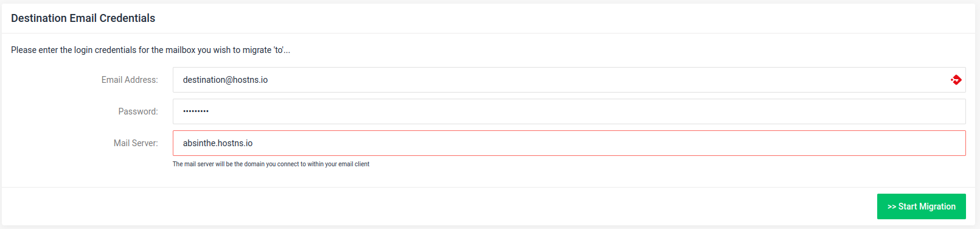Click the Password label
Screen dimensions: 980x229
138,111
